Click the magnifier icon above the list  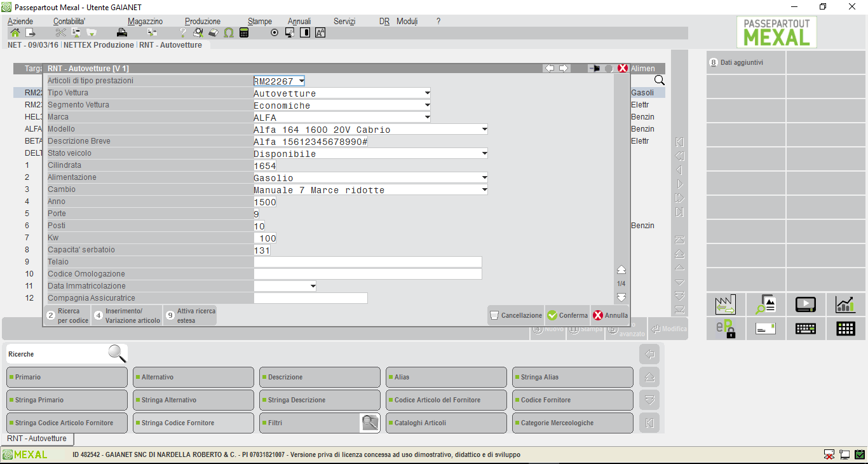[660, 80]
